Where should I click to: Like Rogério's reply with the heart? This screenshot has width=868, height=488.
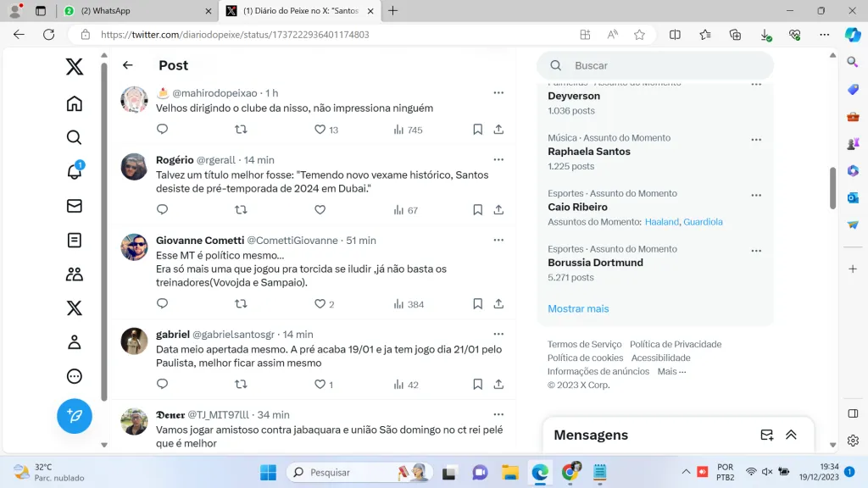(x=320, y=209)
